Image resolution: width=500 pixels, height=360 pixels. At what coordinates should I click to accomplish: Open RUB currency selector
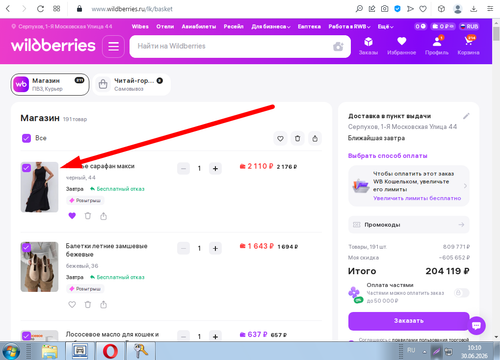point(469,26)
